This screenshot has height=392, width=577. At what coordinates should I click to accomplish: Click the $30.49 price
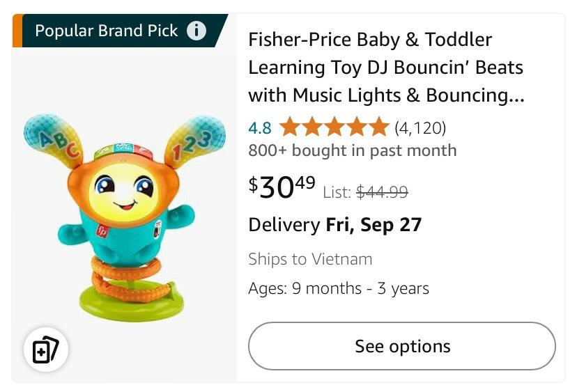point(282,187)
